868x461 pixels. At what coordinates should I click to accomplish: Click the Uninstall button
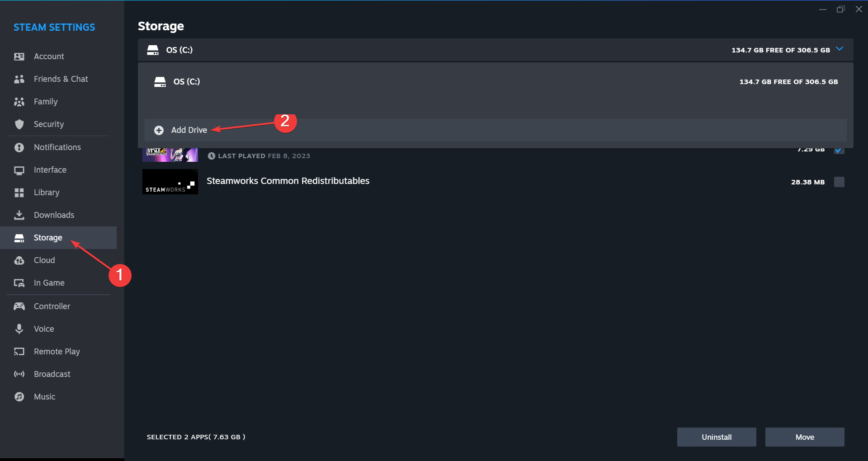tap(717, 437)
